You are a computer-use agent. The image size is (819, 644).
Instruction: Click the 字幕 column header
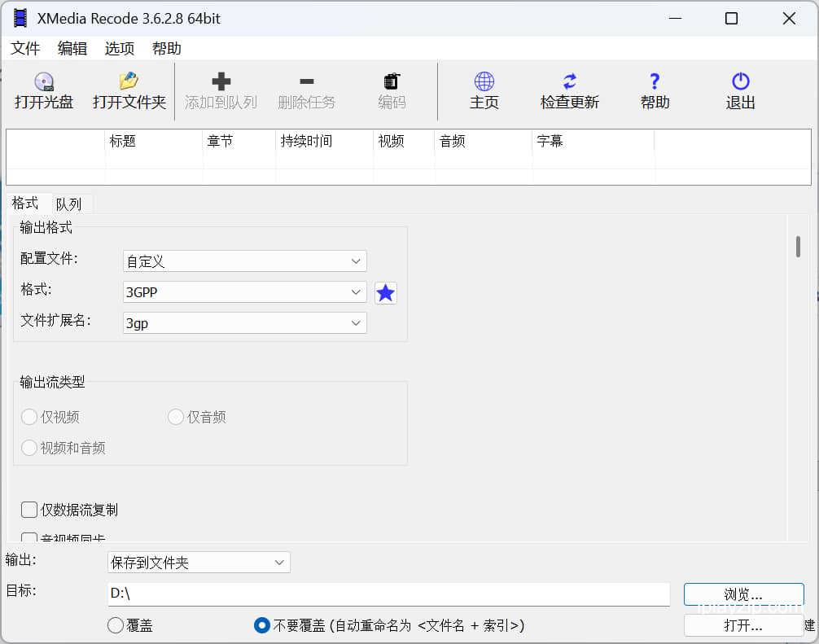tap(593, 141)
